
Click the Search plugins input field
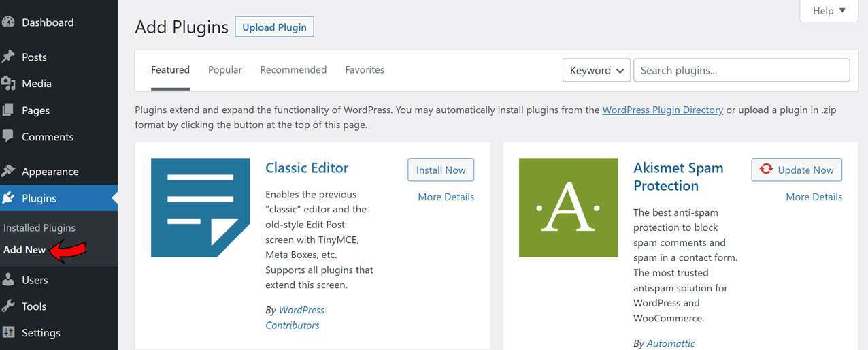[x=741, y=70]
